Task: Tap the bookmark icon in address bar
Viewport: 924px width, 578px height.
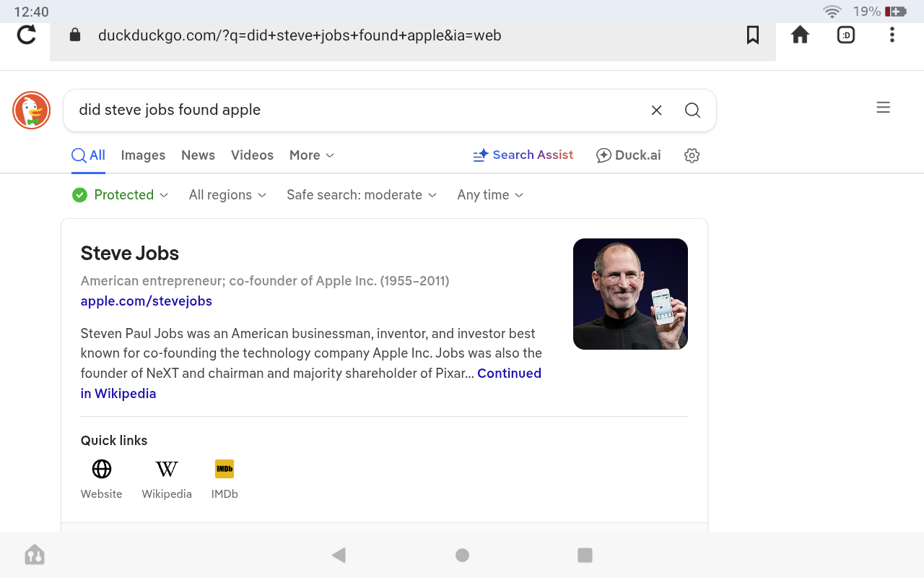Action: pos(753,35)
